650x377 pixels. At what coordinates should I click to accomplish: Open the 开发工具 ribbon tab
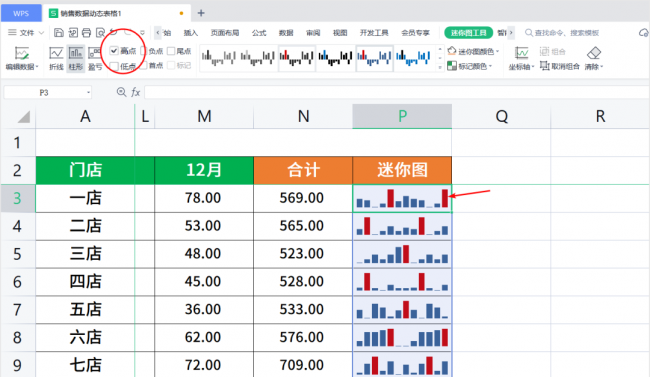point(374,33)
